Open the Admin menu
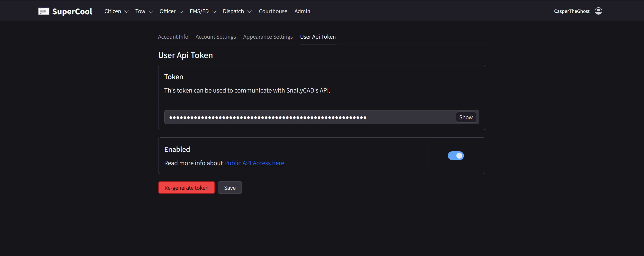 (302, 11)
